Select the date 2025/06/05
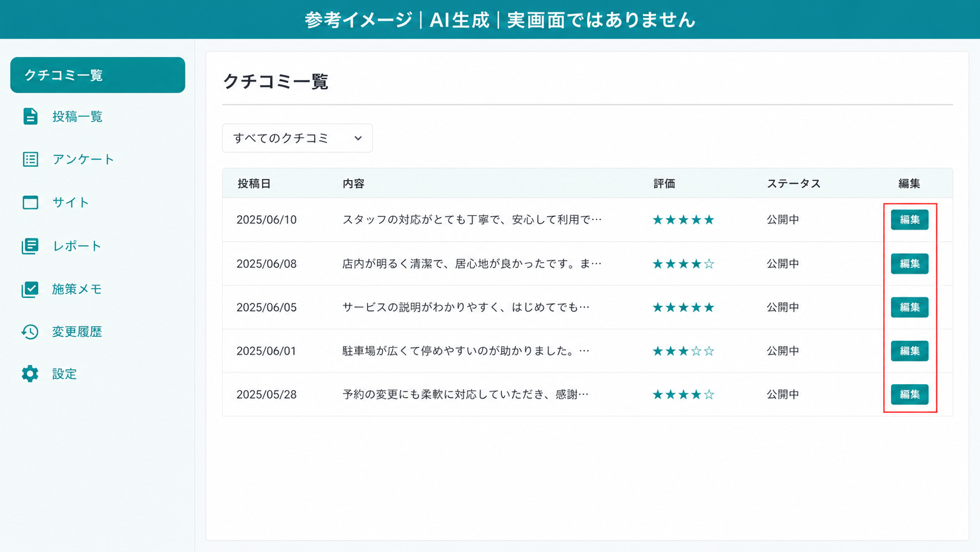Viewport: 980px width, 552px height. [267, 307]
